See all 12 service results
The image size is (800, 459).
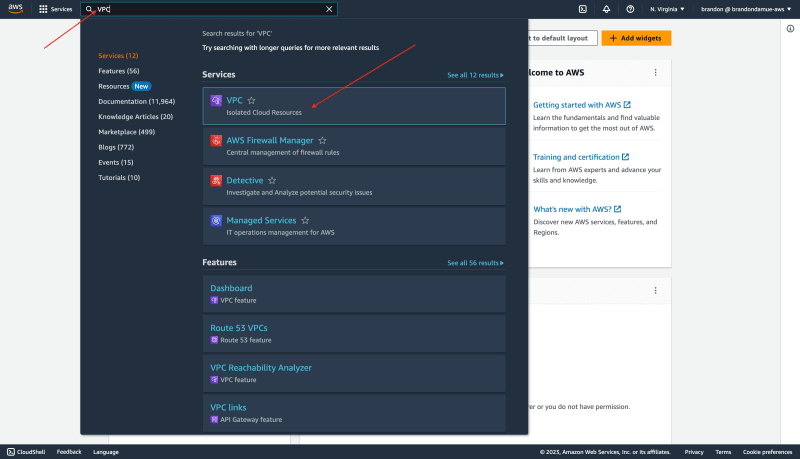click(x=476, y=75)
